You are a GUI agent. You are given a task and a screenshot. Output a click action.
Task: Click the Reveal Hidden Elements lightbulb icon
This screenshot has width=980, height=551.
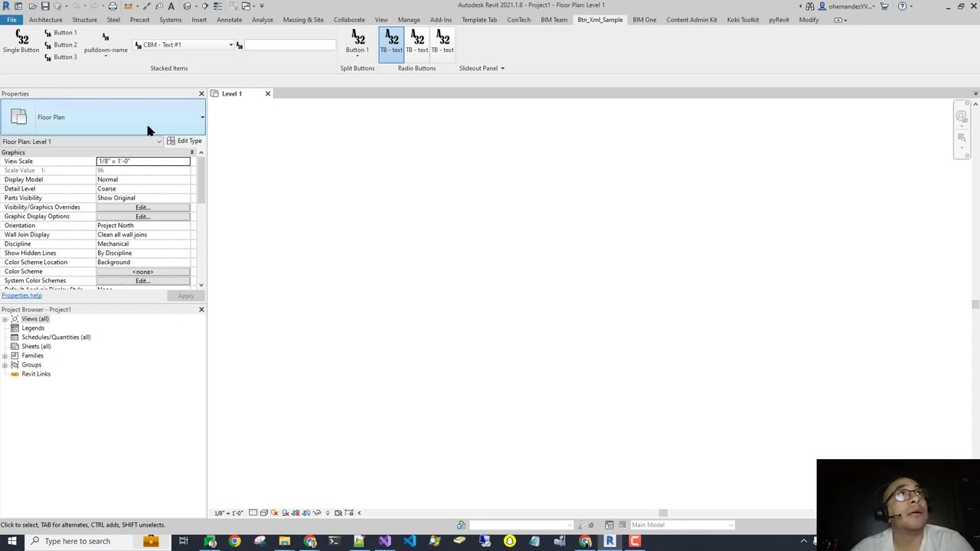tap(328, 513)
